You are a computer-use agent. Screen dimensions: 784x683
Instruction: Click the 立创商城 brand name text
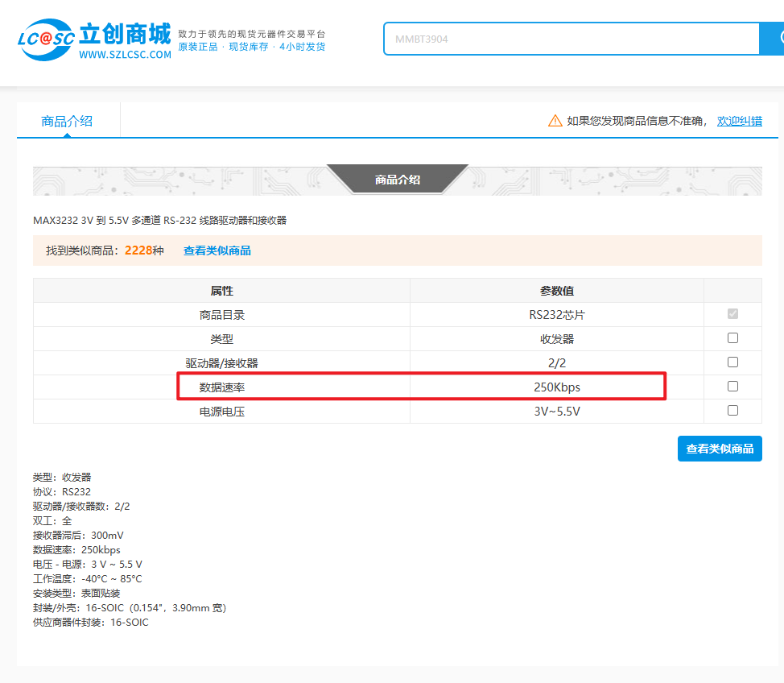[125, 34]
